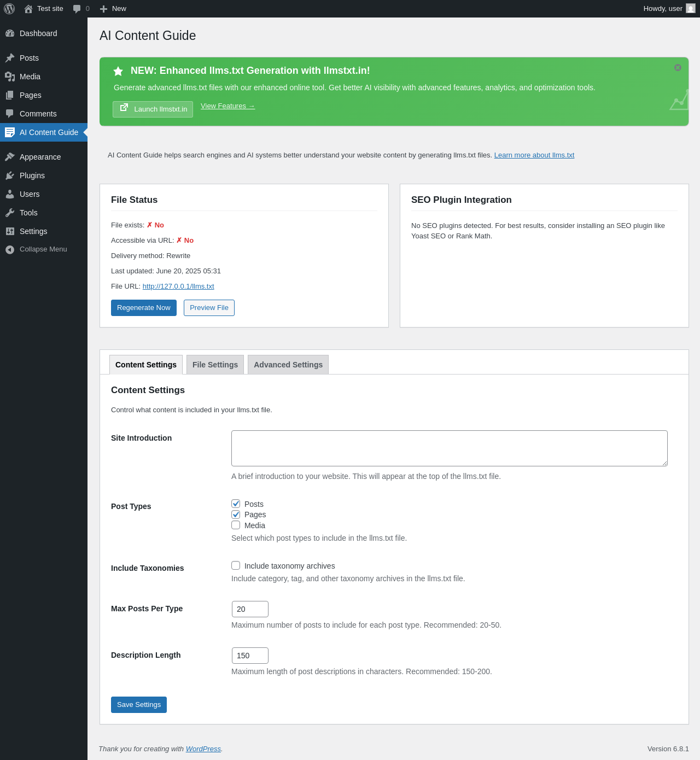Click the WordPress logo icon
The image size is (700, 760).
pyautogui.click(x=9, y=9)
